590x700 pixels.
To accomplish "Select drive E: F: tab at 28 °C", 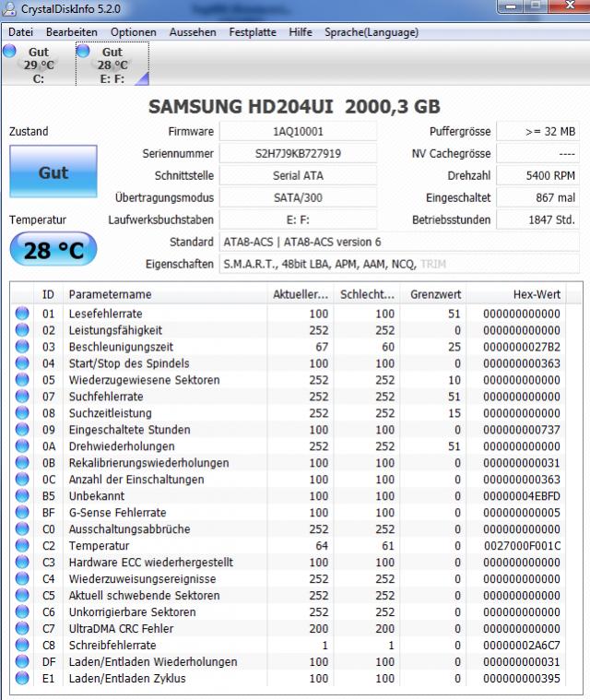I will pyautogui.click(x=112, y=65).
